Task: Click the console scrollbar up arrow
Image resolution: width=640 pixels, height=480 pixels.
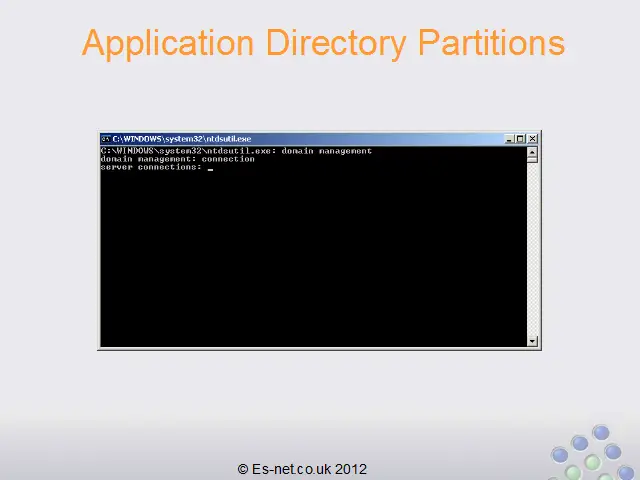Action: pyautogui.click(x=532, y=152)
